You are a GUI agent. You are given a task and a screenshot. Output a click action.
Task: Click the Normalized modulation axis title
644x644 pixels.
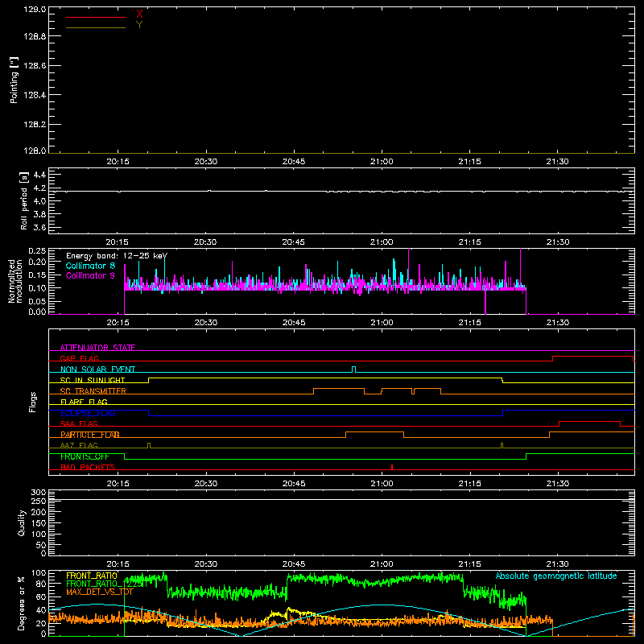(15, 281)
